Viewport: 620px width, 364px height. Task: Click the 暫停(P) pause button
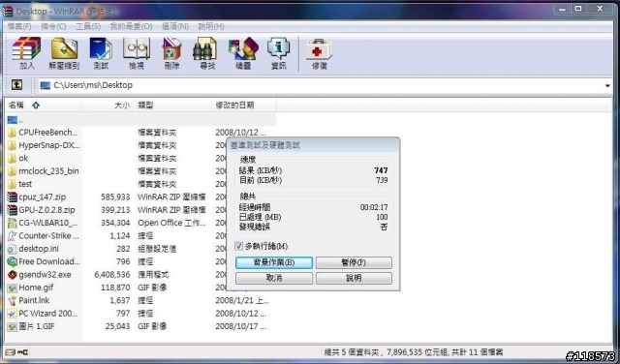(x=354, y=262)
